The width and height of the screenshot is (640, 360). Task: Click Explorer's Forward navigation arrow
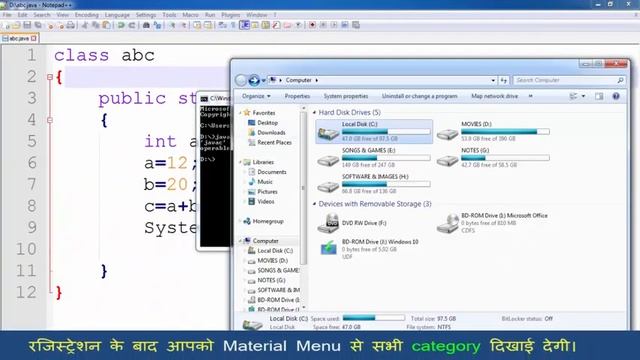(x=254, y=80)
